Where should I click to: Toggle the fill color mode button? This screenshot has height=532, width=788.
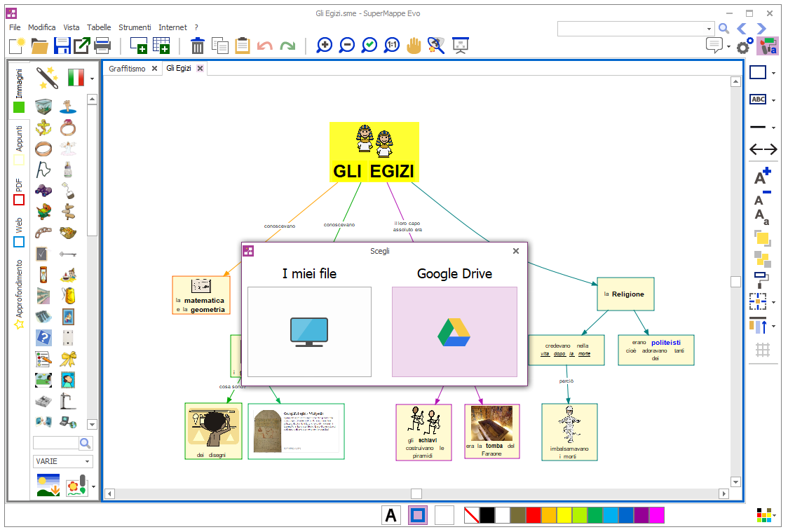[418, 515]
